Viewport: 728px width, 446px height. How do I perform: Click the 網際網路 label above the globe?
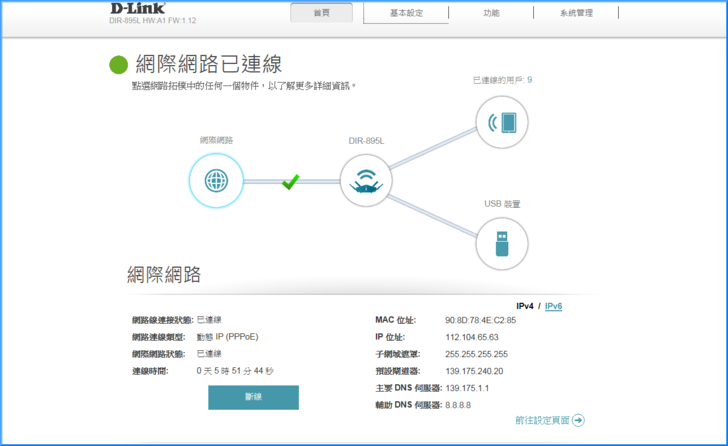tap(216, 140)
